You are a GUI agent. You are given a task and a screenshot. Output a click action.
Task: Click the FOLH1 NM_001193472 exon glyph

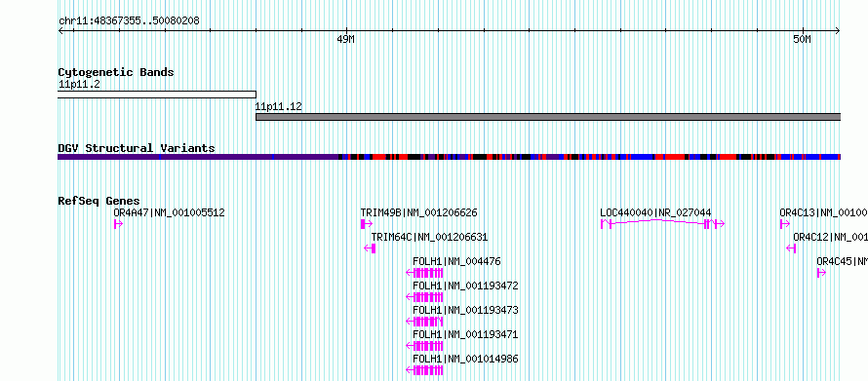point(424,297)
